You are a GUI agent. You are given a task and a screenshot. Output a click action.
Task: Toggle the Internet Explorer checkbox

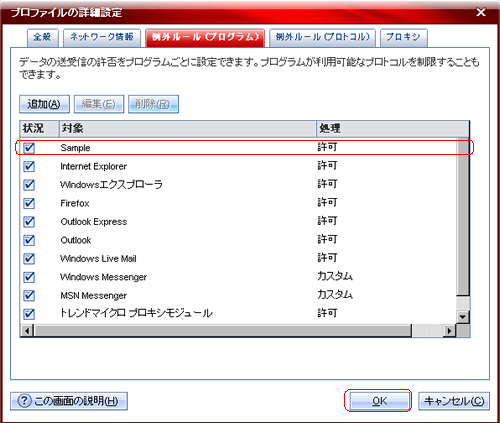pyautogui.click(x=29, y=166)
